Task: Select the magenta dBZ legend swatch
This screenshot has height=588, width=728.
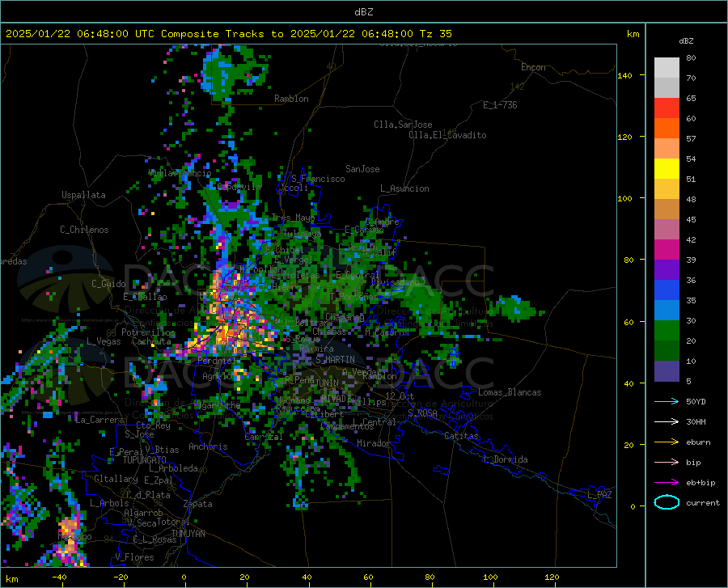Action: (x=667, y=250)
